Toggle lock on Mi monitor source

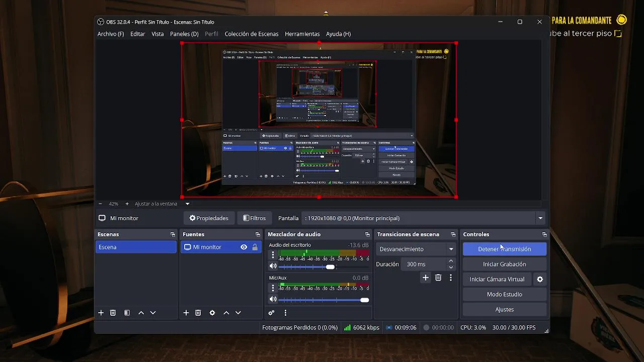pos(255,247)
